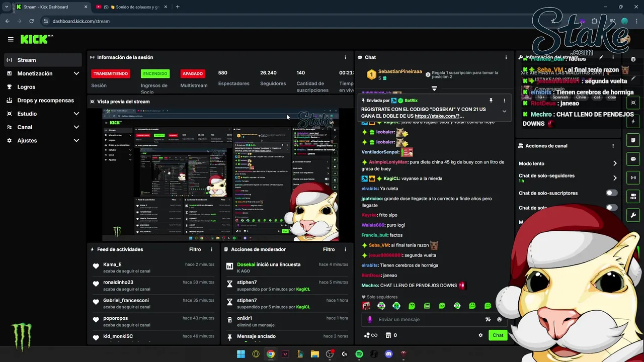Open the 7TV emote icon in message box
644x362 pixels.
pos(488,319)
